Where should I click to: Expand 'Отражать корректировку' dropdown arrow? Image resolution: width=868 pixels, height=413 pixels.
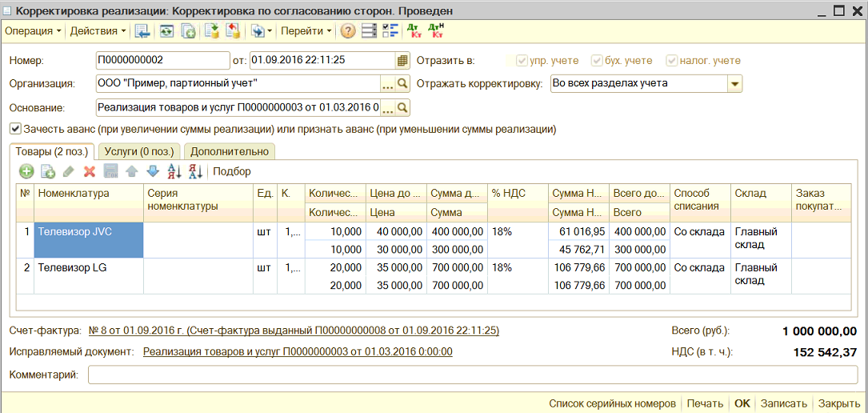(734, 83)
